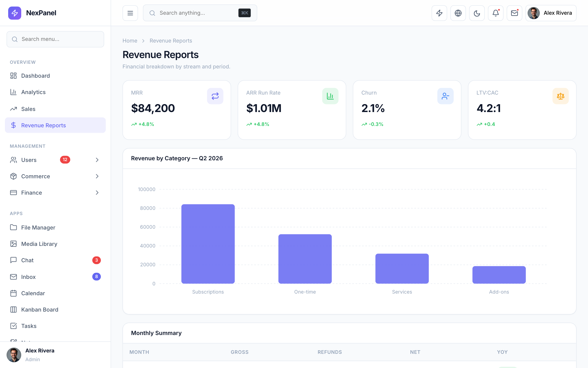Click the One-time bar in chart

305,259
